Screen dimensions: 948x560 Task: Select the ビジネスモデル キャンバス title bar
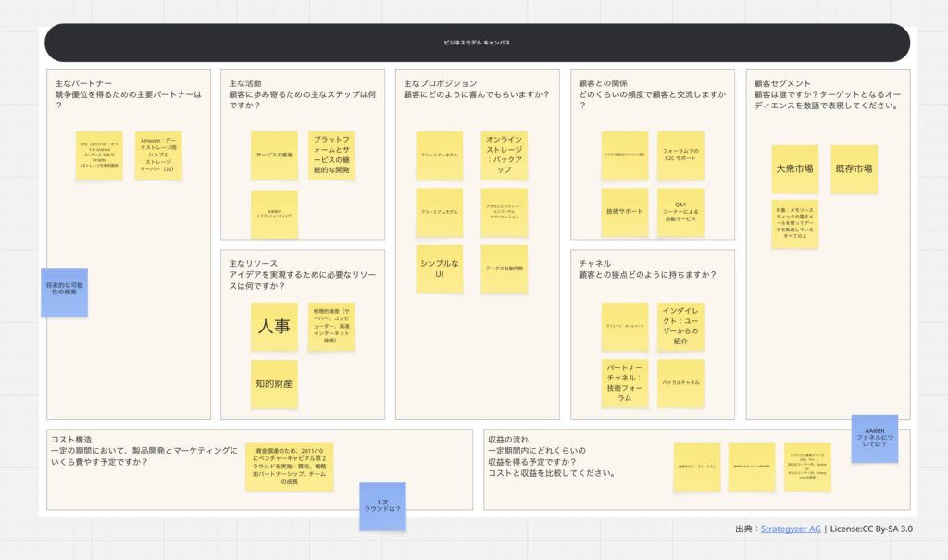(477, 43)
